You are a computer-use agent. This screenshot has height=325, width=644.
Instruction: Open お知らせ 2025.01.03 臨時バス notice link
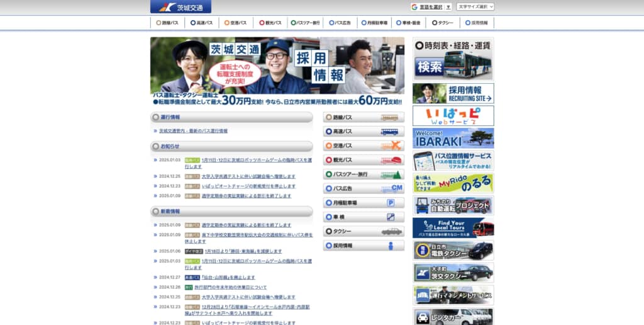tap(248, 163)
